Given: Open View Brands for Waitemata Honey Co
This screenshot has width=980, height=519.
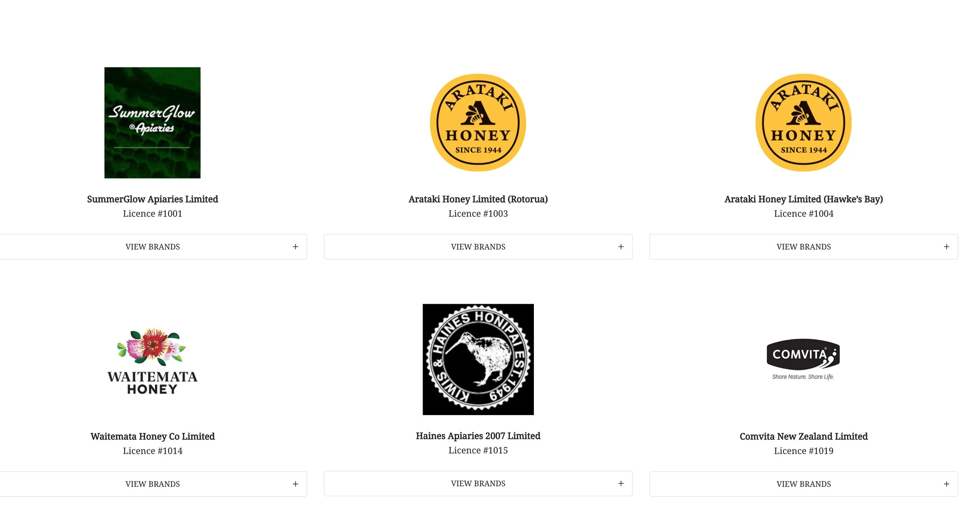Looking at the screenshot, I should [x=152, y=484].
